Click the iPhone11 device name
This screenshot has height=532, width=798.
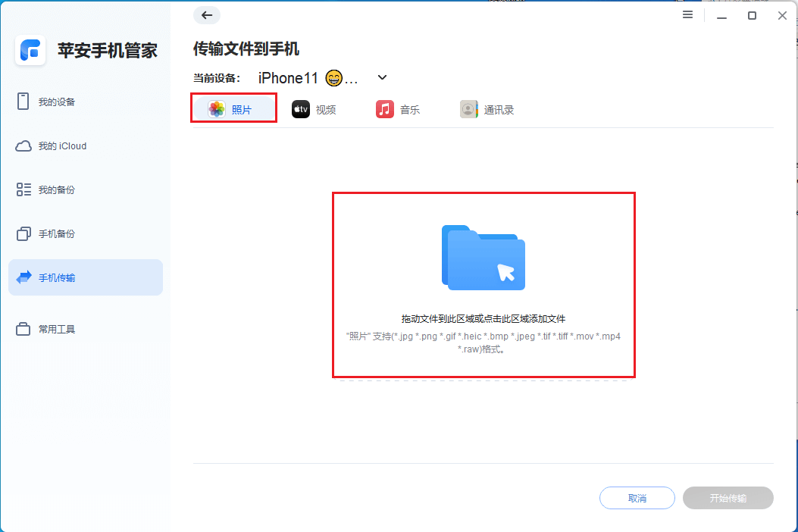click(x=287, y=77)
